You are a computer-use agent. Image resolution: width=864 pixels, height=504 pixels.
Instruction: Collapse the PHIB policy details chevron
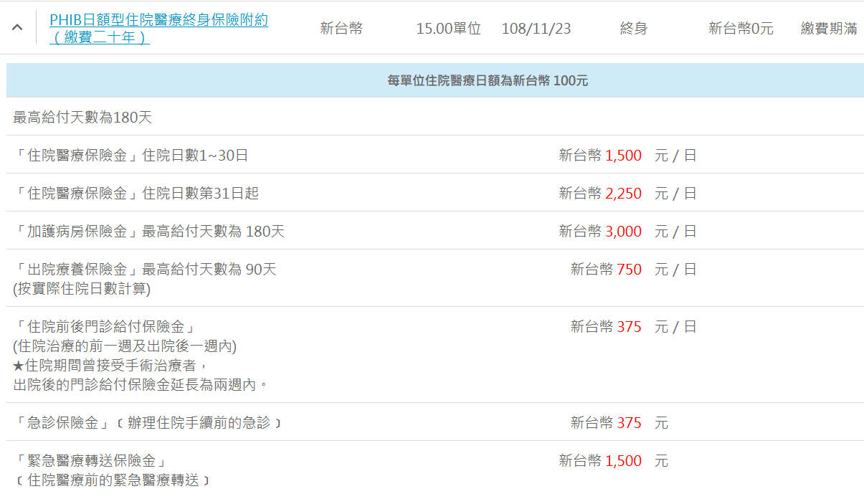point(17,28)
